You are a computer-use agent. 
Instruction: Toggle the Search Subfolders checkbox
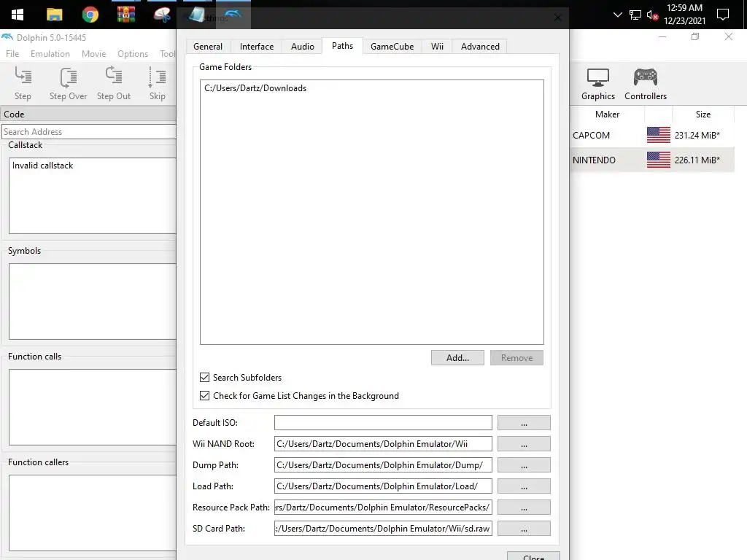[204, 378]
